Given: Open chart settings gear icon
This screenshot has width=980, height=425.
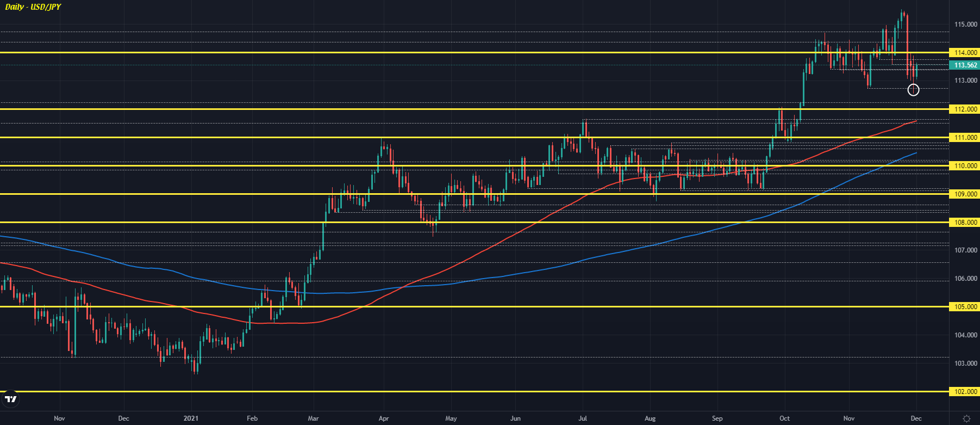Looking at the screenshot, I should (x=966, y=418).
